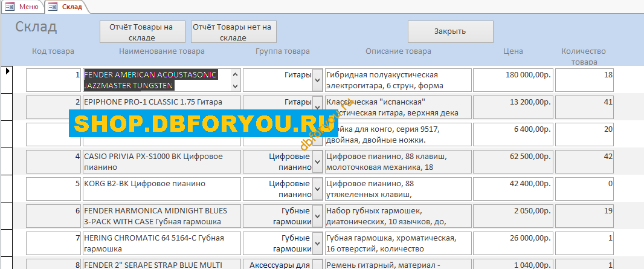The height and width of the screenshot is (269, 644).
Task: Open report Отчёт Товары нет на складе
Action: (233, 32)
